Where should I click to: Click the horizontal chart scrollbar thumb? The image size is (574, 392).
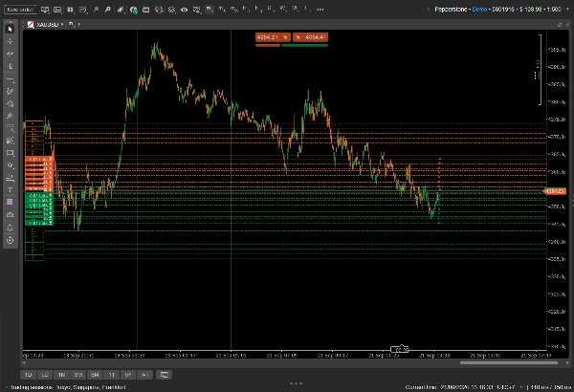[509, 362]
